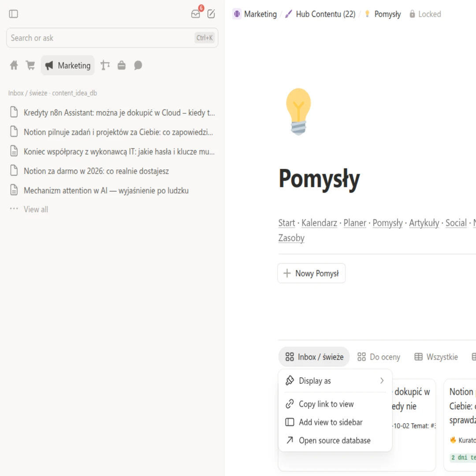Open the inbox with 6 notifications

[x=196, y=14]
